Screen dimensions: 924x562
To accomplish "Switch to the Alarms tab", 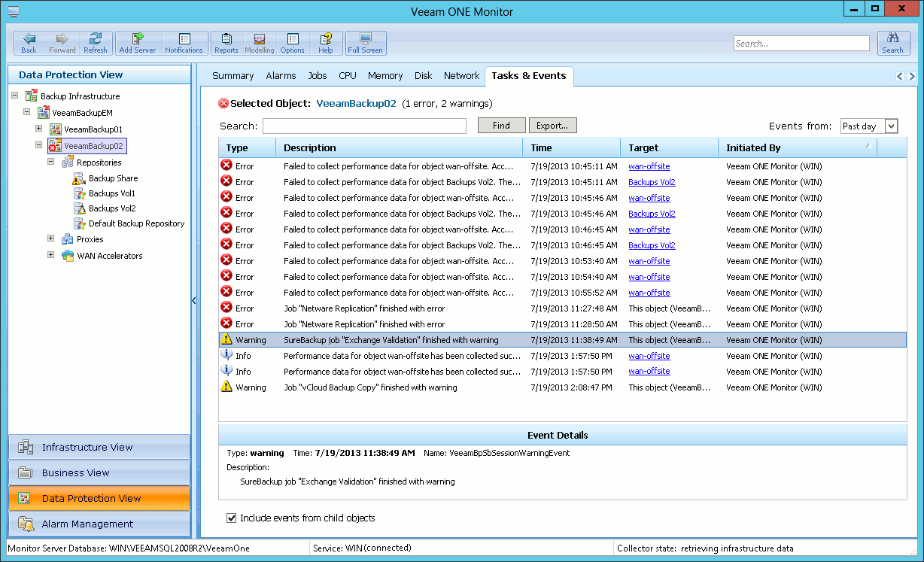I will coord(281,76).
